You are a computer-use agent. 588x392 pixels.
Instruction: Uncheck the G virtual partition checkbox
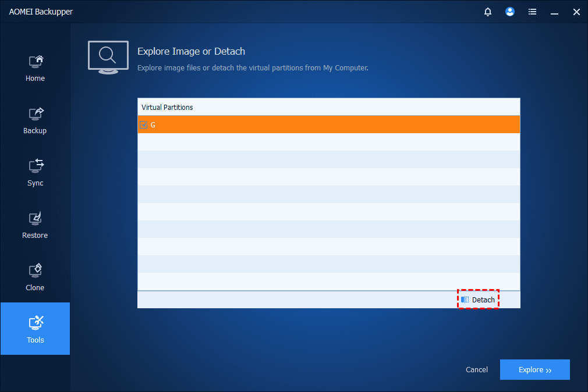144,124
